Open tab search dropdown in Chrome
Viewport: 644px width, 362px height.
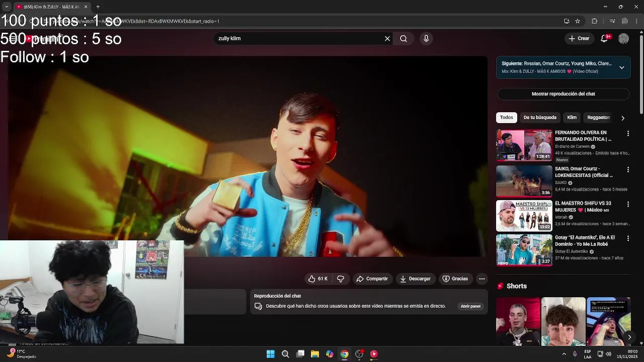(7, 7)
